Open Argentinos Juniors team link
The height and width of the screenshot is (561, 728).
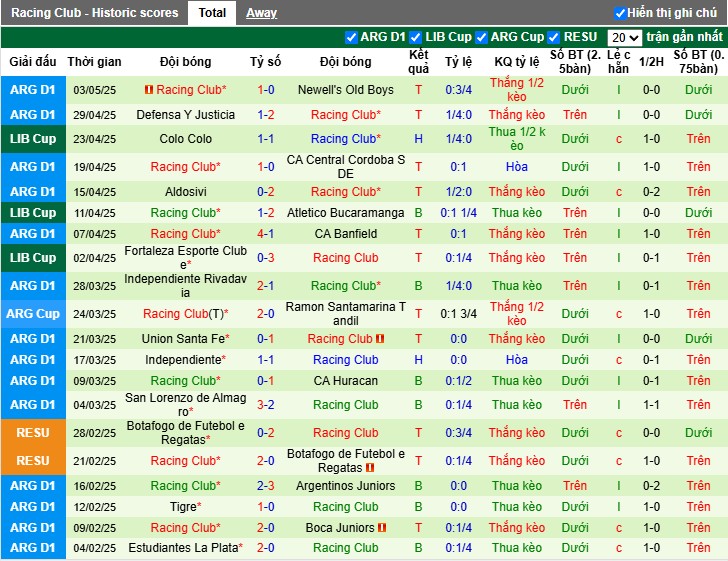point(345,486)
